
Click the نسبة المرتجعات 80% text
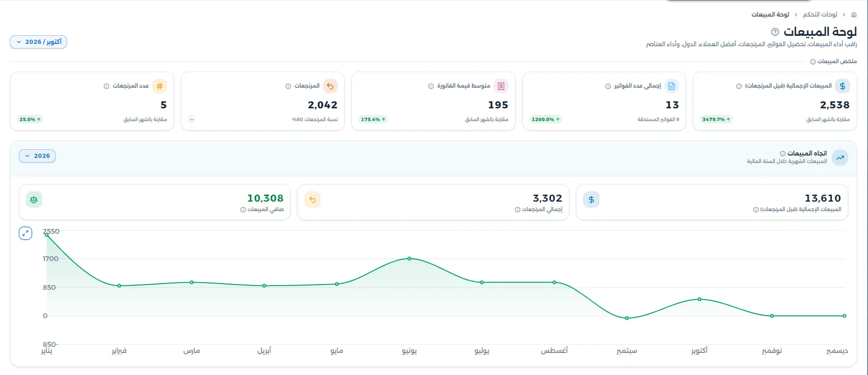(315, 120)
